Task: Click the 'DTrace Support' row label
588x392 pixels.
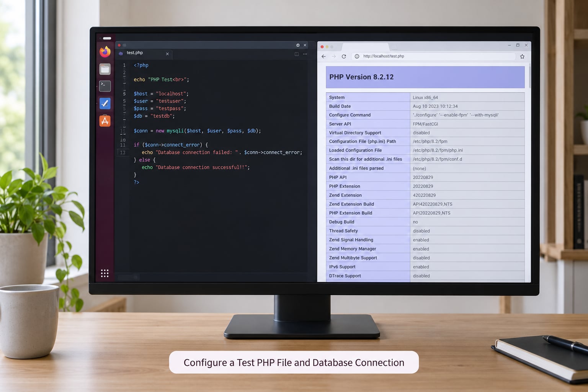Action: click(x=345, y=276)
